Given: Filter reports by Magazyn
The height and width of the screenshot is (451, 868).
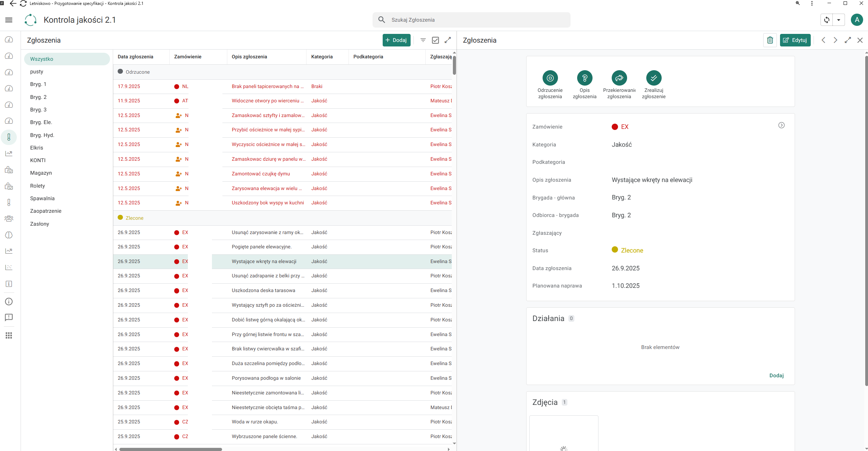Looking at the screenshot, I should [x=67, y=173].
